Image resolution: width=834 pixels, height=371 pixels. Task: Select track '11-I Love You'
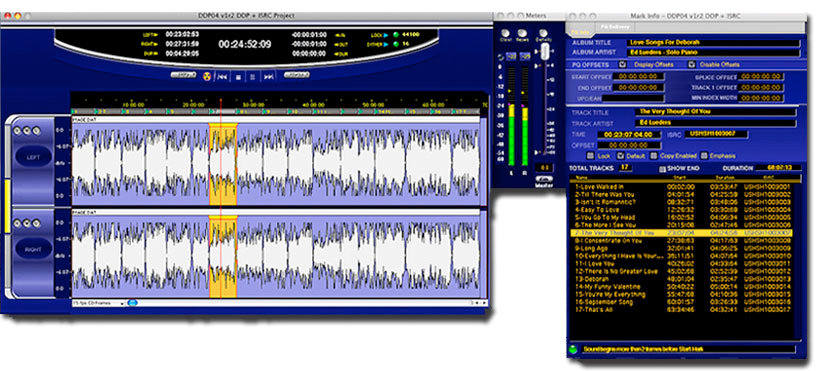[681, 264]
